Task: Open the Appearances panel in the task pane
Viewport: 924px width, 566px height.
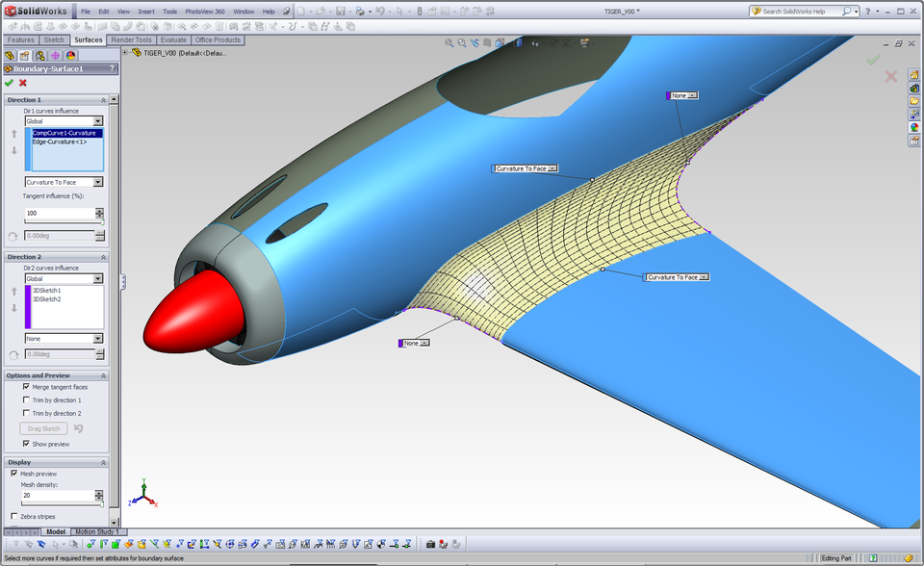Action: click(913, 126)
